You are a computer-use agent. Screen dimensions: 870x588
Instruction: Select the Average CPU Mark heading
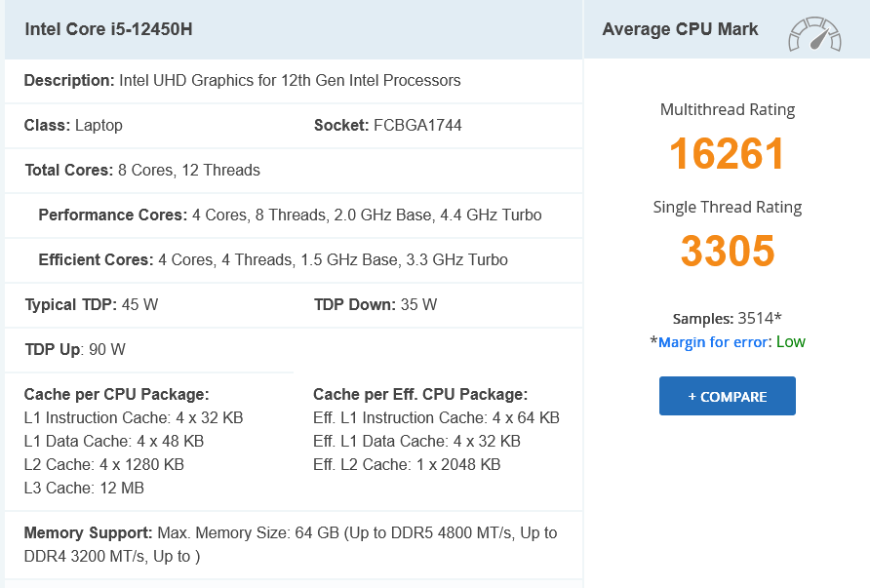click(x=680, y=29)
